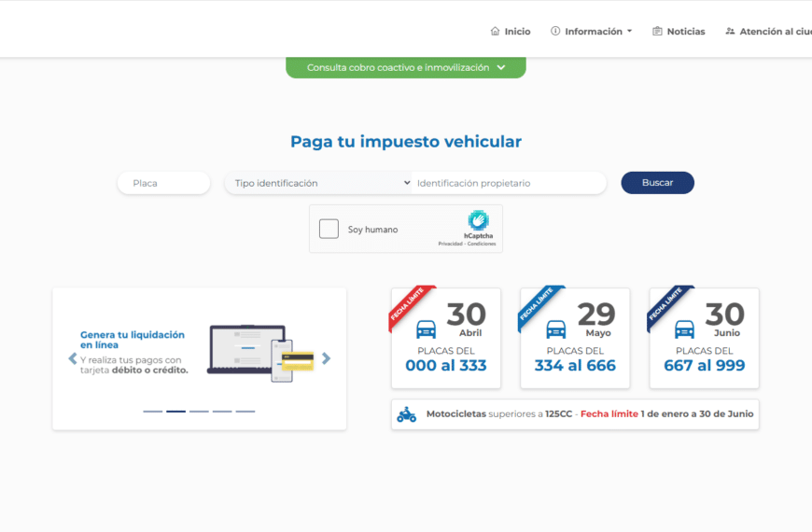This screenshot has width=812, height=532.
Task: Select the fifth carousel indicator dash
Action: (245, 412)
